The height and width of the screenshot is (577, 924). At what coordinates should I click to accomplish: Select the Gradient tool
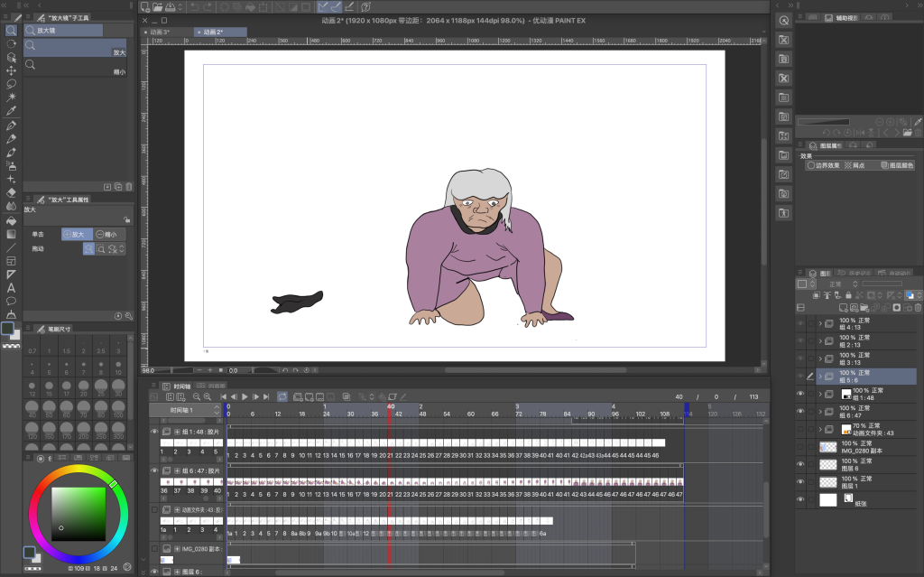coord(11,234)
